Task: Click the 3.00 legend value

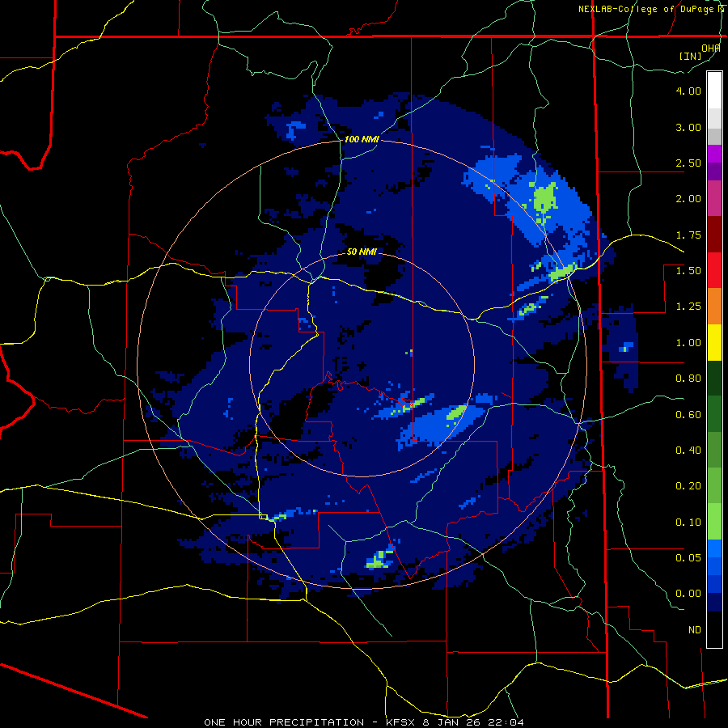Action: (x=688, y=127)
